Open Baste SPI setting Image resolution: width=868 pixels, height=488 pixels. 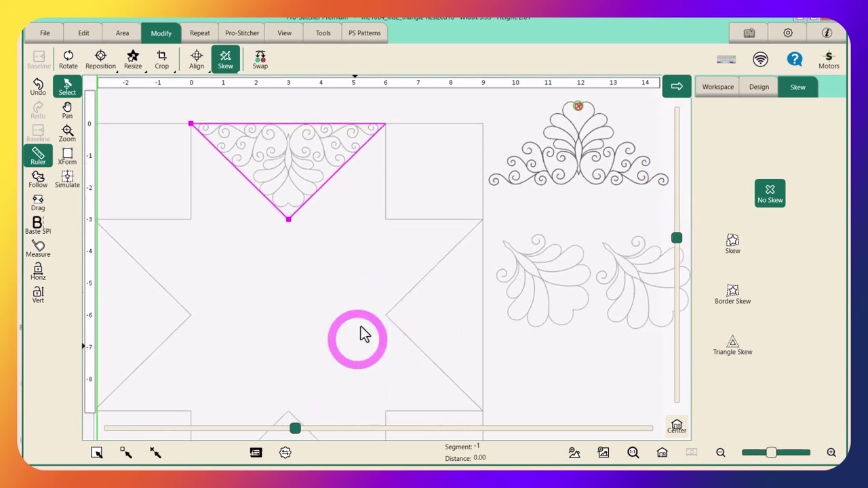38,226
